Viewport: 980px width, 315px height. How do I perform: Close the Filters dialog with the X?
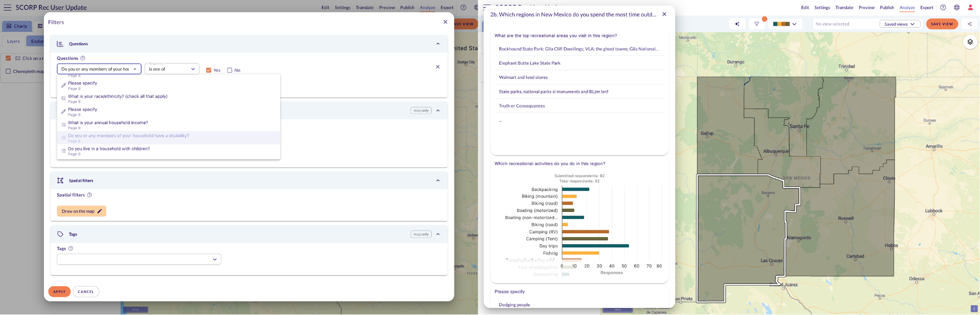[445, 22]
